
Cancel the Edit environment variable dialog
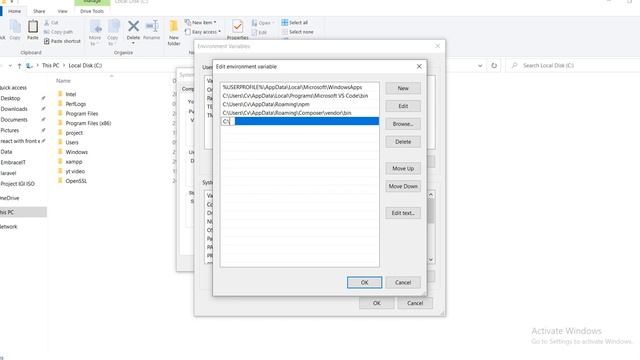point(403,282)
